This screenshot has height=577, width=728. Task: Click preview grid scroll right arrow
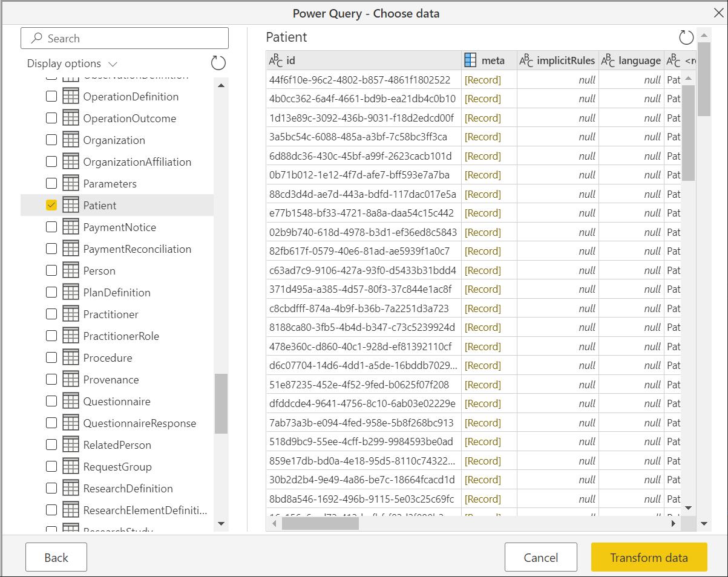(x=674, y=524)
